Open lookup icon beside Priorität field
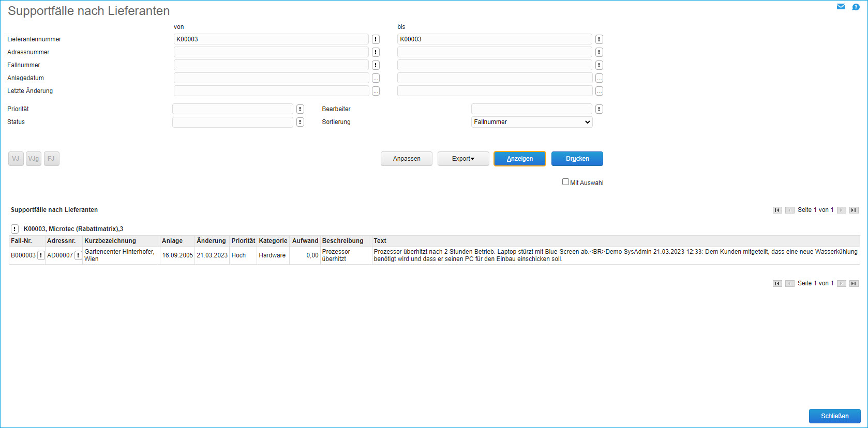The width and height of the screenshot is (868, 428). (300, 109)
